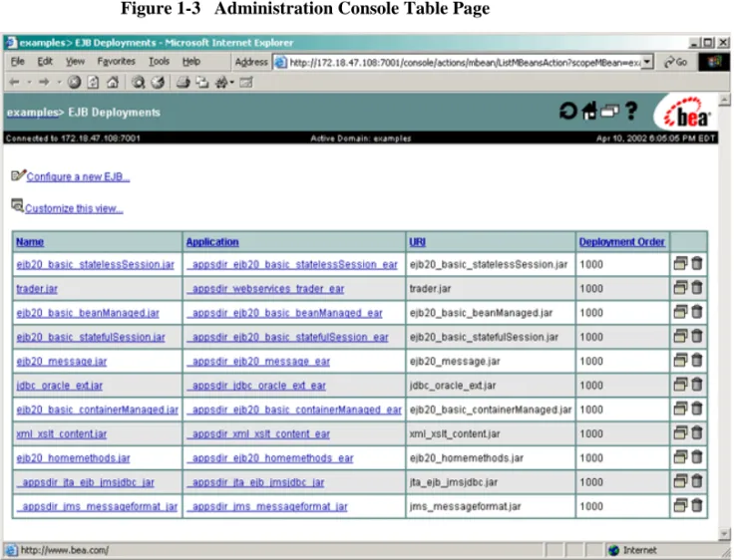Click the Go button next to address bar
The image size is (734, 560).
[x=675, y=62]
